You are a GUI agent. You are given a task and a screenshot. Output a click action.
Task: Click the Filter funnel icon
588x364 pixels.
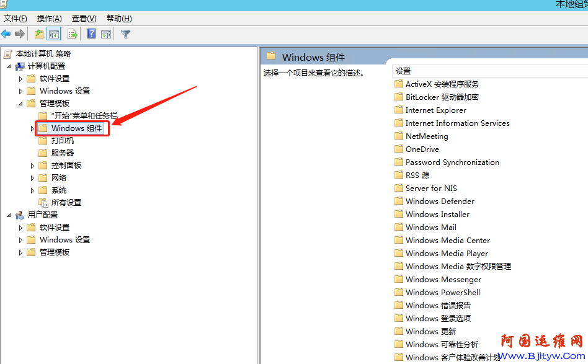pyautogui.click(x=126, y=34)
